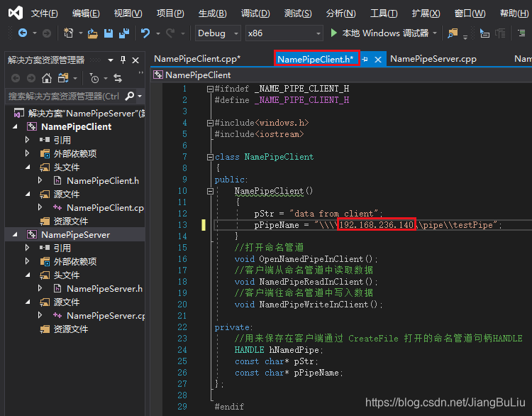The width and height of the screenshot is (532, 416).
Task: Open Solution Explorer window options dropdown
Action: pos(111,60)
